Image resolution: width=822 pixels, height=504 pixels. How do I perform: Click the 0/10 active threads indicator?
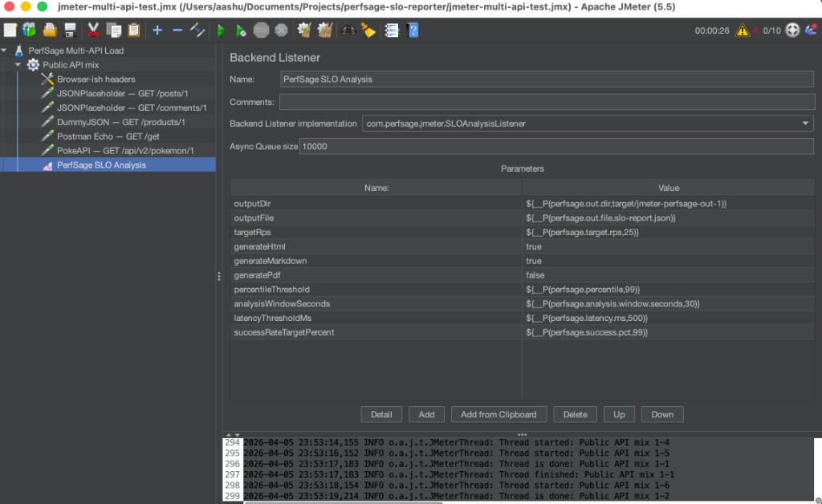pyautogui.click(x=771, y=31)
